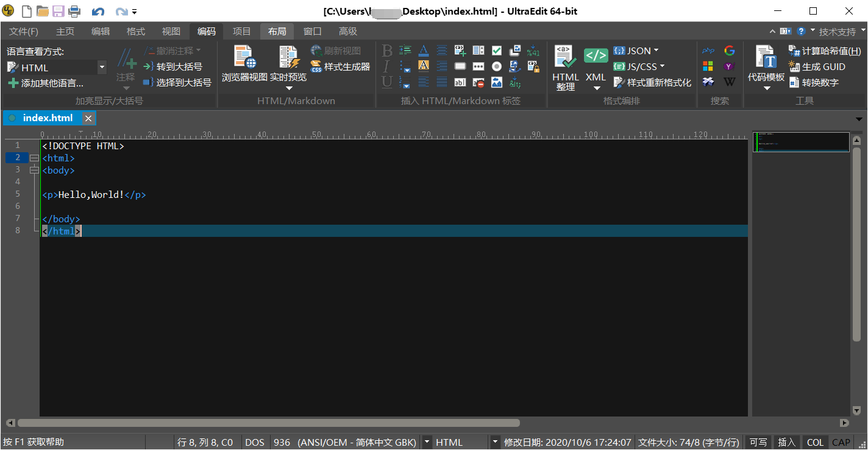Switch to the 高级 ribbon tab
The height and width of the screenshot is (450, 868).
[x=348, y=32]
